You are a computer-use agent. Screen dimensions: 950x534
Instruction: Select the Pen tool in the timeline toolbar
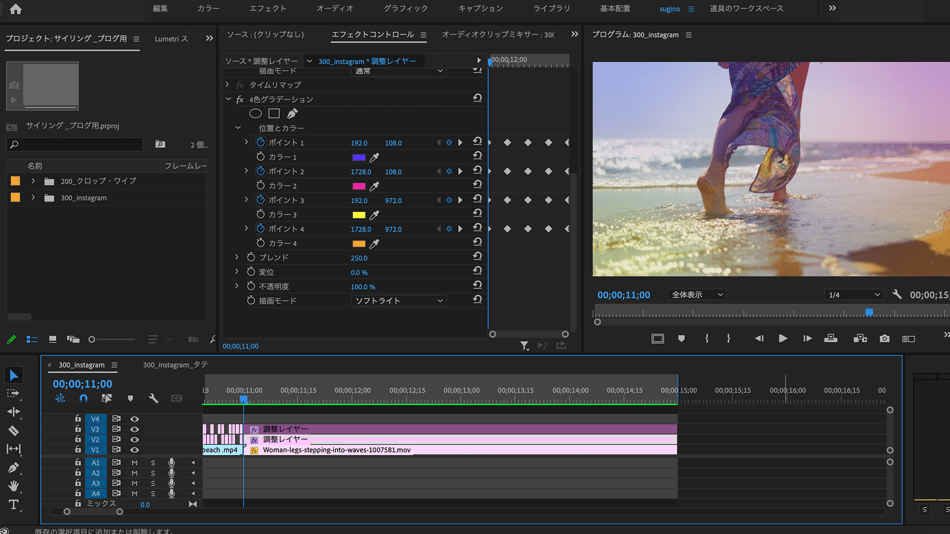(14, 468)
